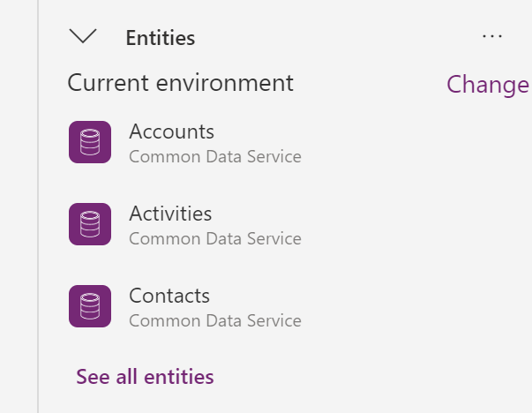Click the Current environment label
Viewport: 532px width, 413px height.
click(180, 84)
